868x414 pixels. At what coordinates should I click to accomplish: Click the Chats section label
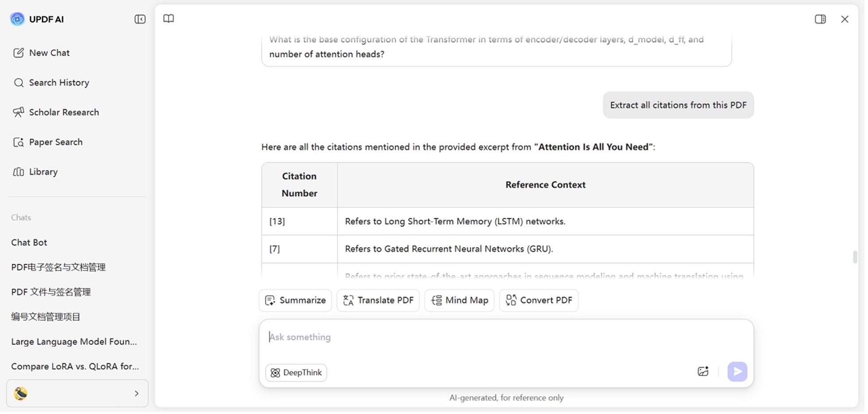(21, 218)
